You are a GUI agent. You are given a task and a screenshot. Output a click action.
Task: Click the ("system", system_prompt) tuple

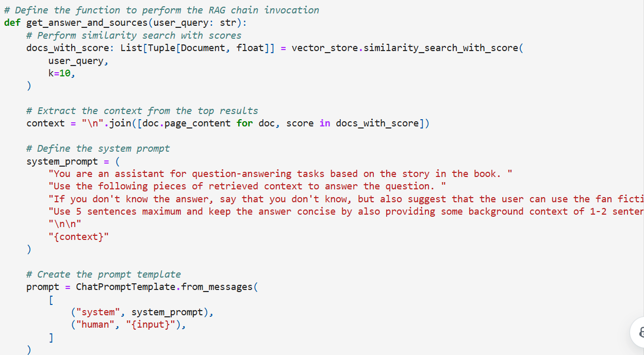click(142, 312)
